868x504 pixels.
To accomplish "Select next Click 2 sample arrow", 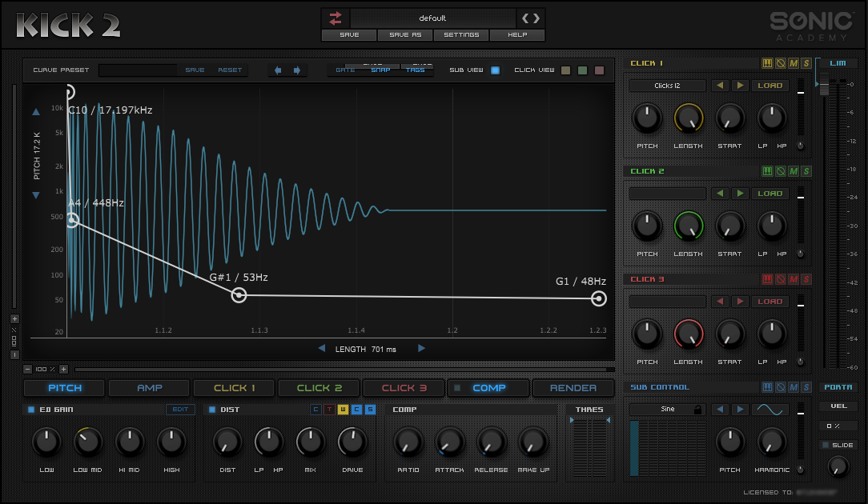I will point(740,194).
